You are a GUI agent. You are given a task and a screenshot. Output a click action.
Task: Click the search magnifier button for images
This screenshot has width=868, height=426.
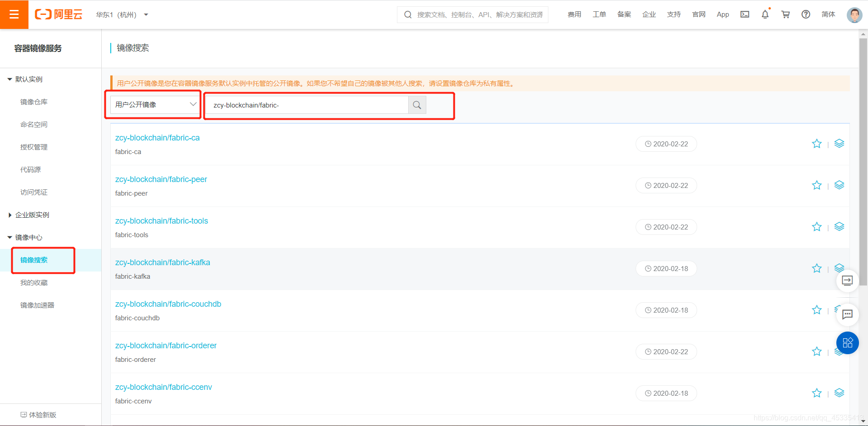tap(417, 105)
